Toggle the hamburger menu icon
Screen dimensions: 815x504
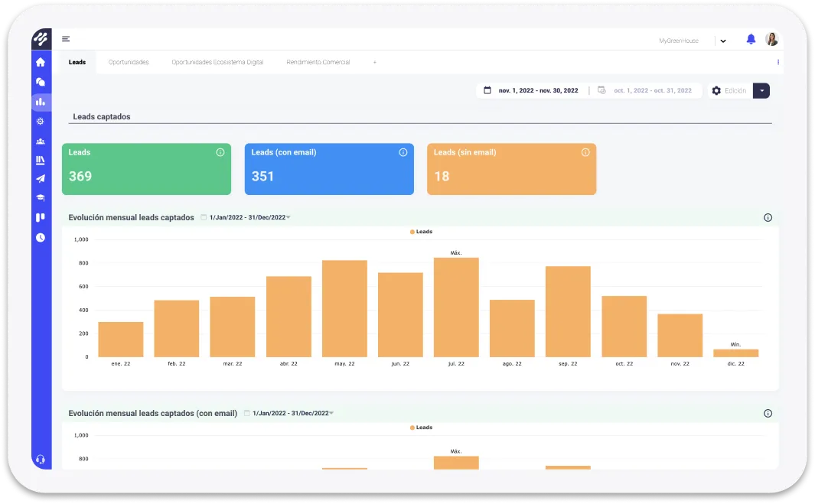66,39
